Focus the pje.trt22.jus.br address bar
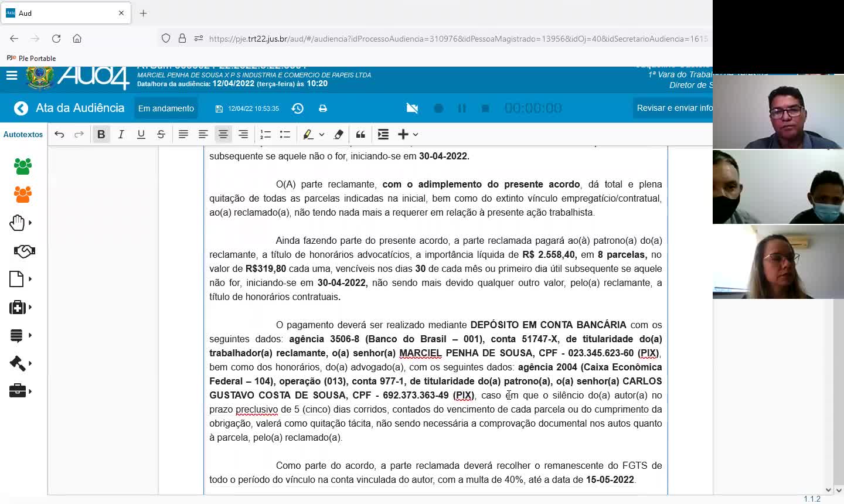The height and width of the screenshot is (504, 844). click(458, 39)
